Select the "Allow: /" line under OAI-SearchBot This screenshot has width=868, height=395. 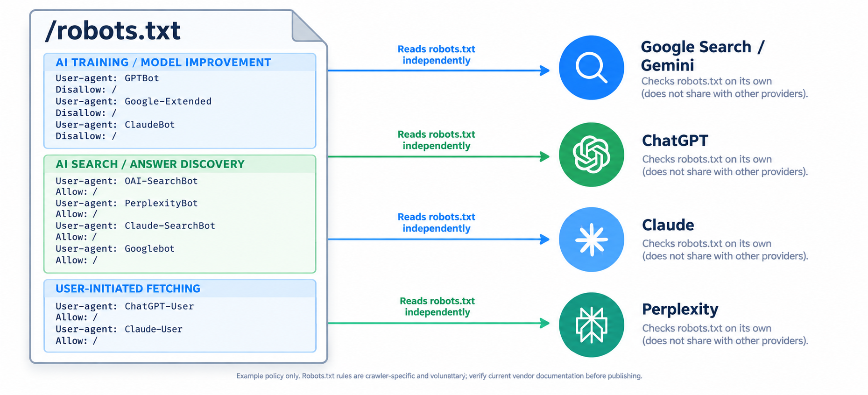click(77, 192)
